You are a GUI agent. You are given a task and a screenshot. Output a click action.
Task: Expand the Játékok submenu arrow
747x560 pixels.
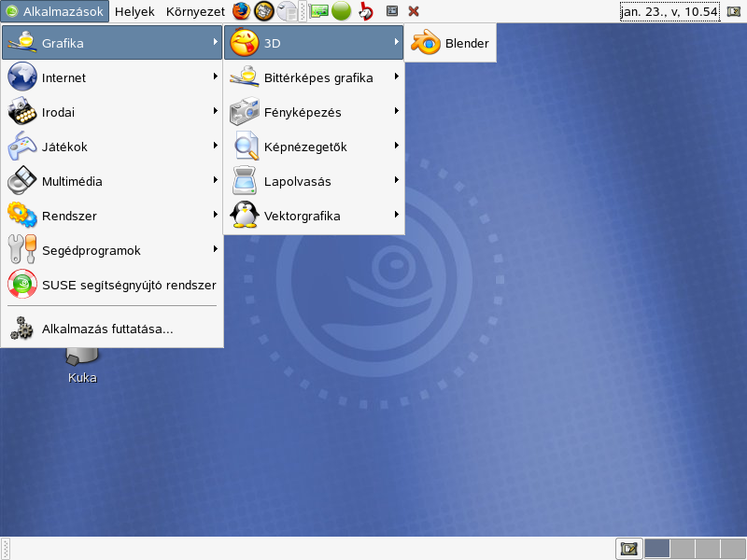[216, 146]
